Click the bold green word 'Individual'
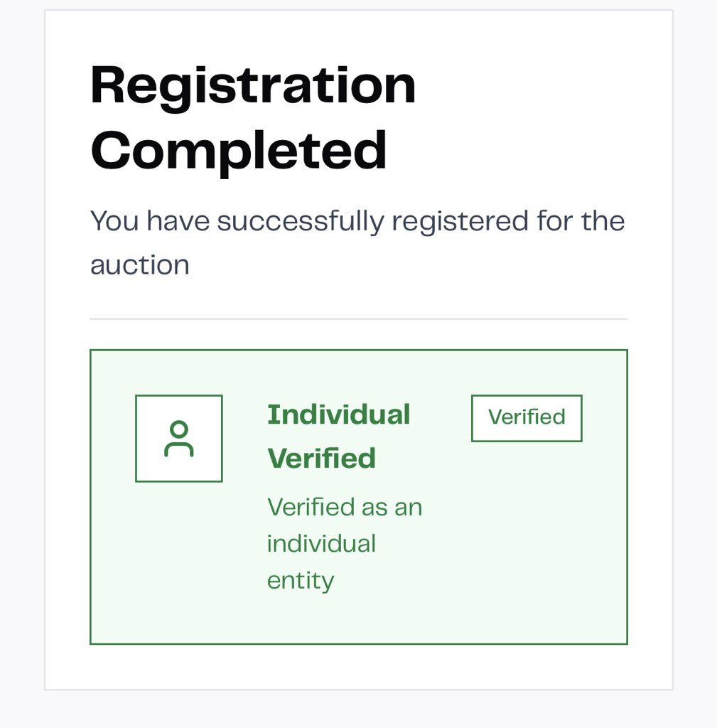 [338, 415]
